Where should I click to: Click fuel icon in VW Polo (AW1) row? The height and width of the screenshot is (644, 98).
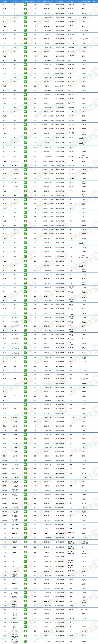(x=25, y=614)
